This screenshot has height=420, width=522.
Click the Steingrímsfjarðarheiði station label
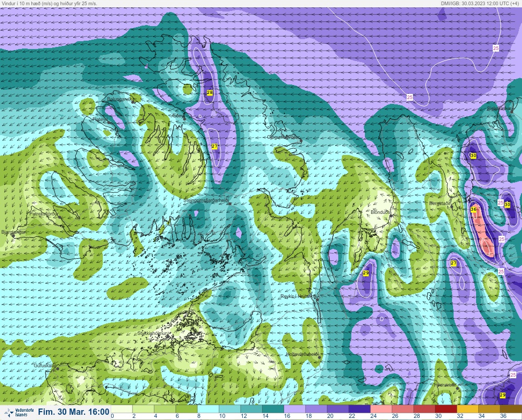pos(206,200)
